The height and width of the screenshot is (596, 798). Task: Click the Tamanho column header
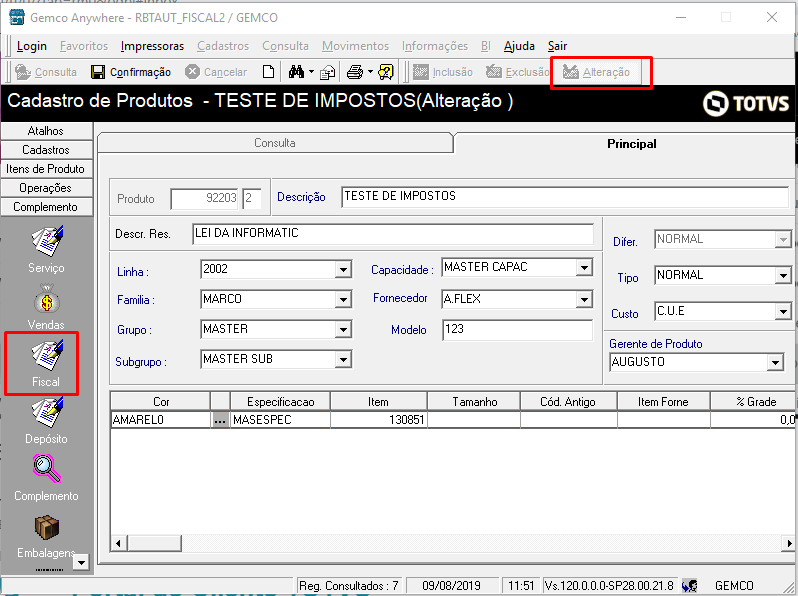click(474, 402)
